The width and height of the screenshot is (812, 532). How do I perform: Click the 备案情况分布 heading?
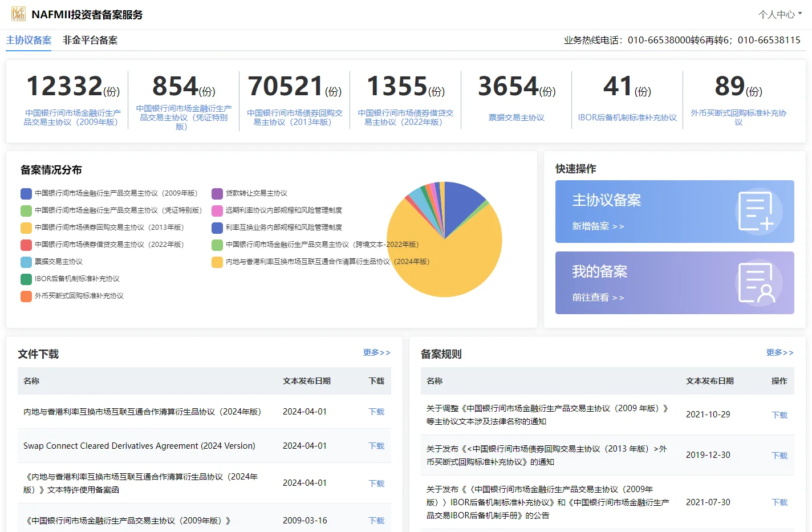tap(51, 170)
